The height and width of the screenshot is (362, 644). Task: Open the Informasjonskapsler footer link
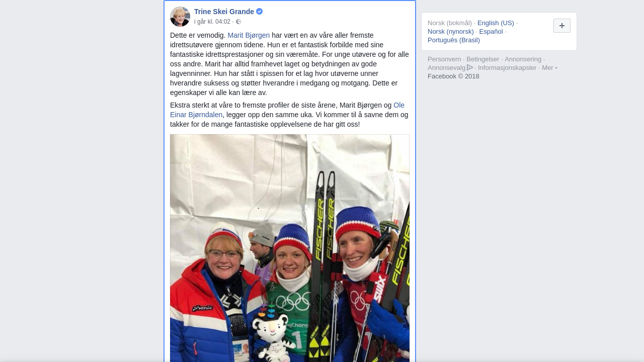(x=507, y=67)
